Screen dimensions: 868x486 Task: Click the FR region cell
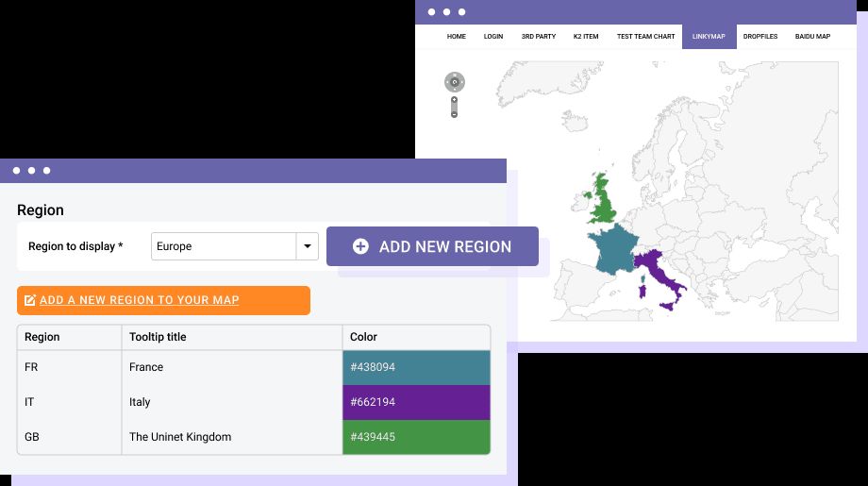tap(69, 367)
